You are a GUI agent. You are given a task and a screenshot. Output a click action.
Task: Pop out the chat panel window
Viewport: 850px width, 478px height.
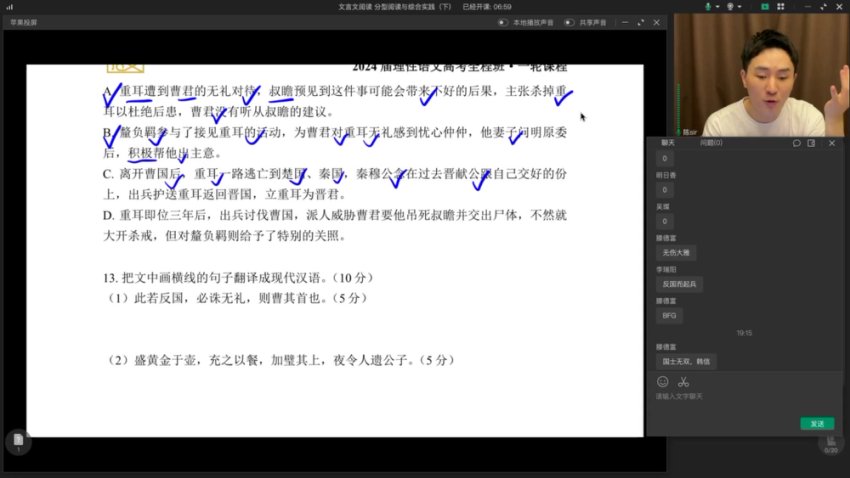point(811,143)
